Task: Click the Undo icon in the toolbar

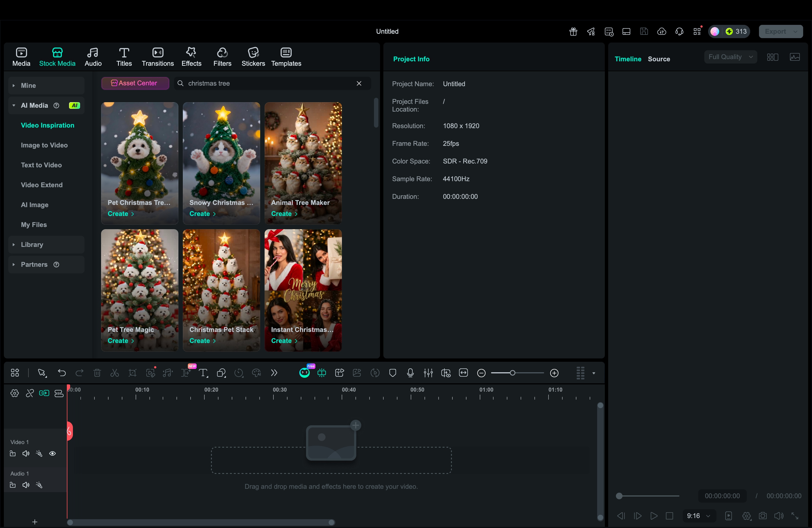Action: click(x=62, y=373)
